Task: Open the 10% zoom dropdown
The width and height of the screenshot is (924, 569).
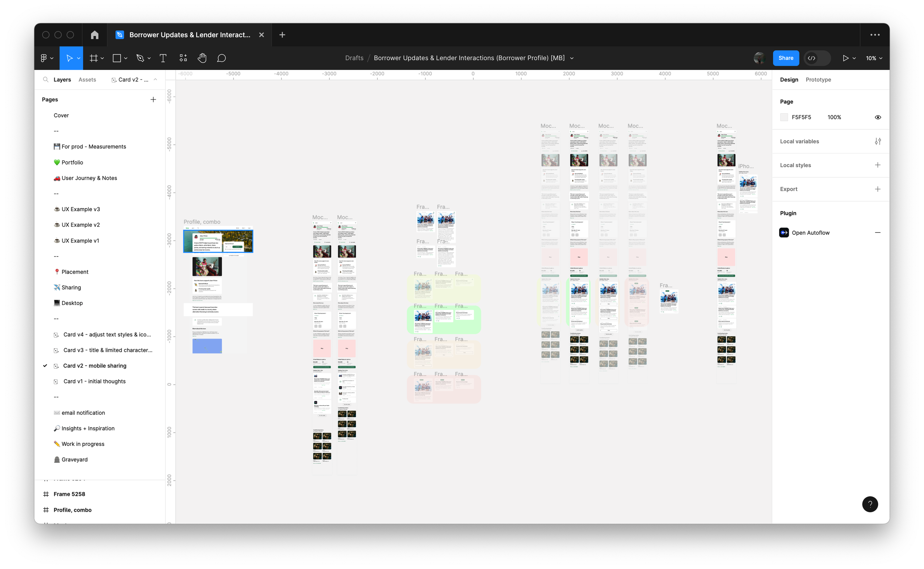Action: click(x=874, y=58)
